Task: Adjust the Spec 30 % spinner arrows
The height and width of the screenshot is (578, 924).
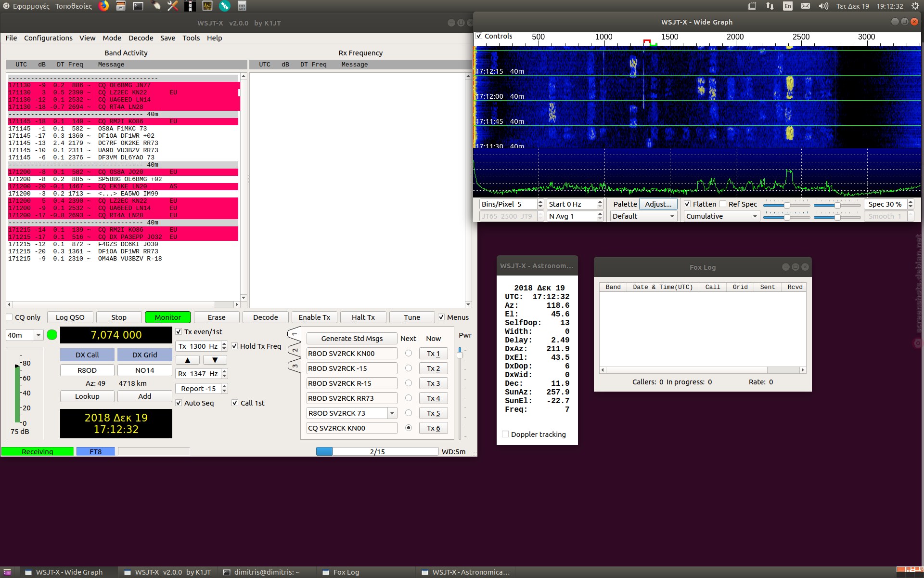Action: tap(910, 204)
